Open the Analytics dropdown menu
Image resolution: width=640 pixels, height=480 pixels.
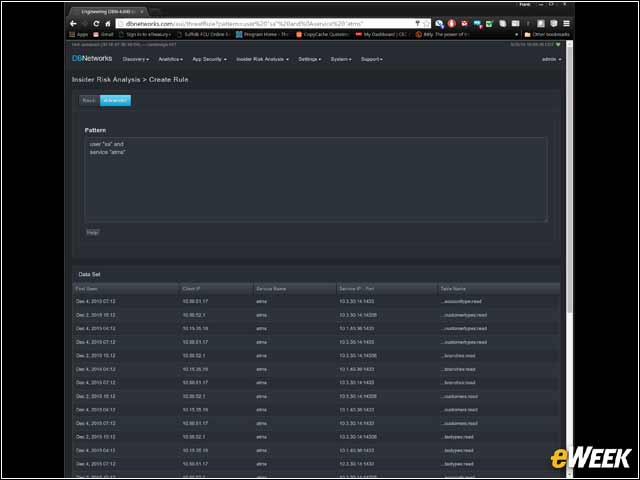tap(170, 59)
